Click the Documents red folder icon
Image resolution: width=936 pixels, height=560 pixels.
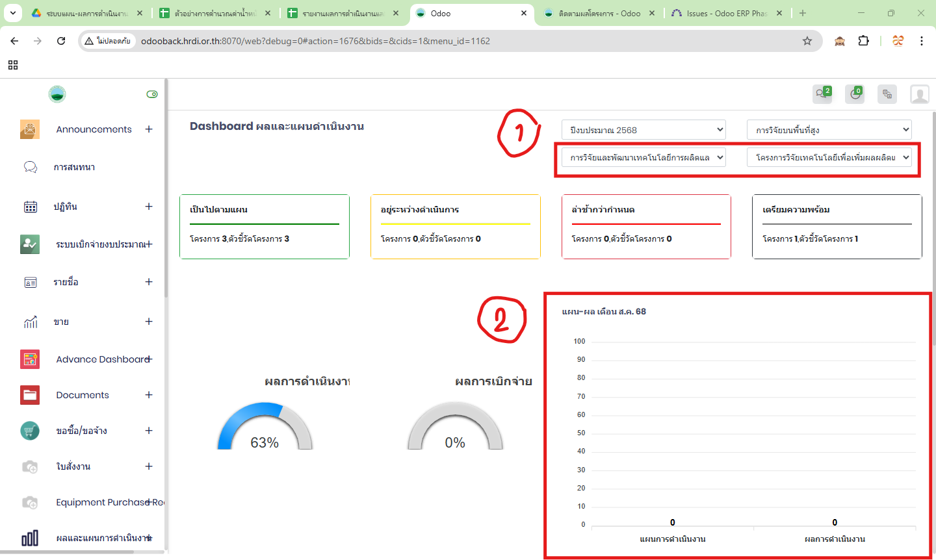[30, 395]
